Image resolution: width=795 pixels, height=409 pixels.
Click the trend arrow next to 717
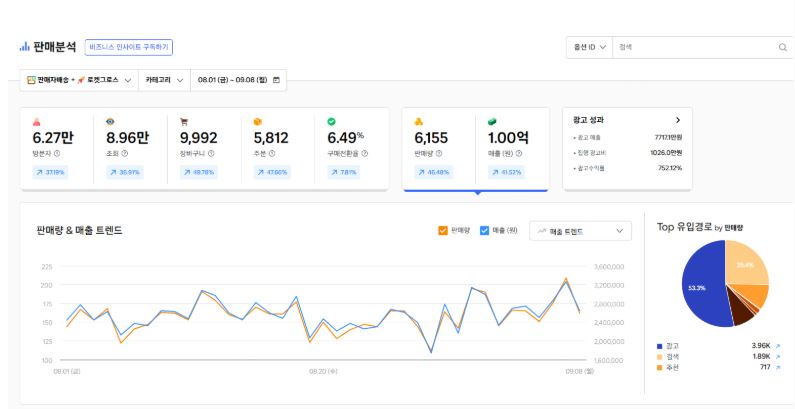778,367
